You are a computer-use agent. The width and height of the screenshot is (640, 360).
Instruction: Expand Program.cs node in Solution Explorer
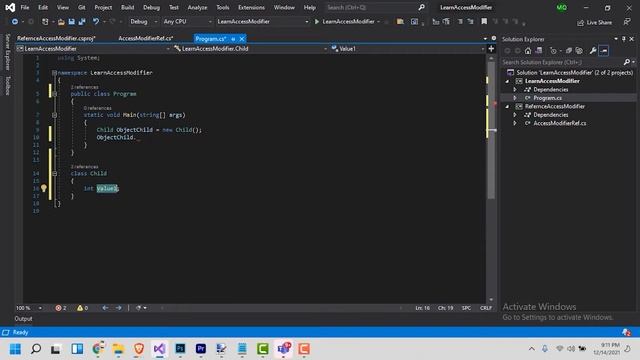click(515, 98)
